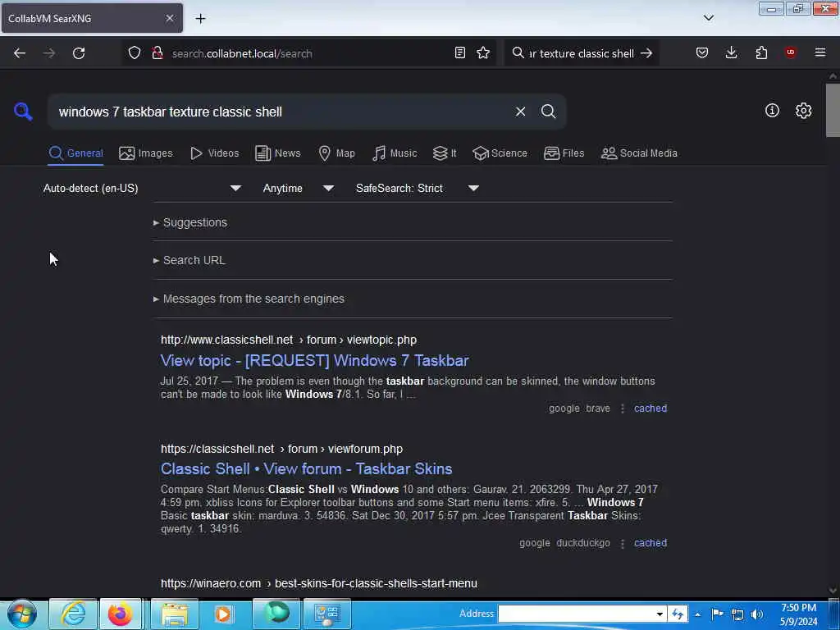
Task: Open Firefox hamburger menu
Action: coord(819,52)
